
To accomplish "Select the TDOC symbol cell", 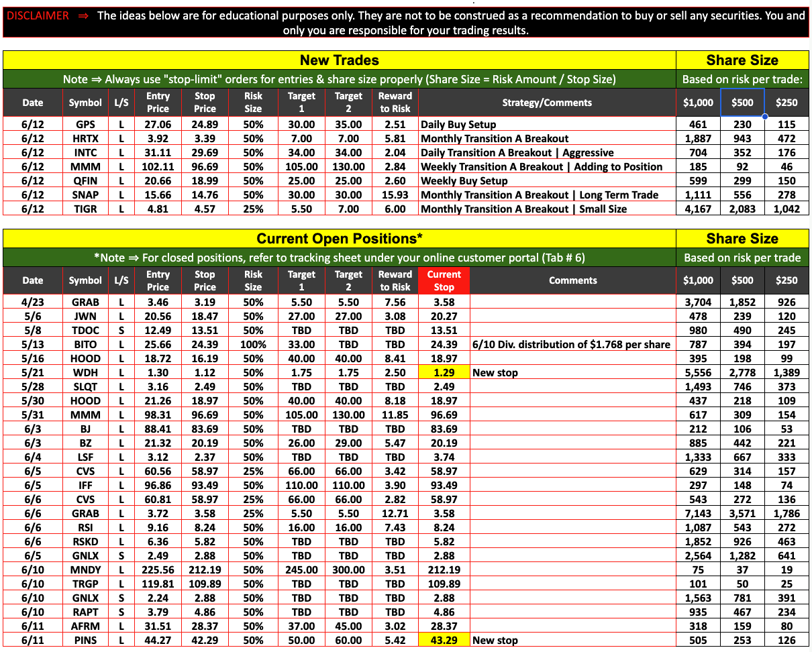I will (x=85, y=330).
